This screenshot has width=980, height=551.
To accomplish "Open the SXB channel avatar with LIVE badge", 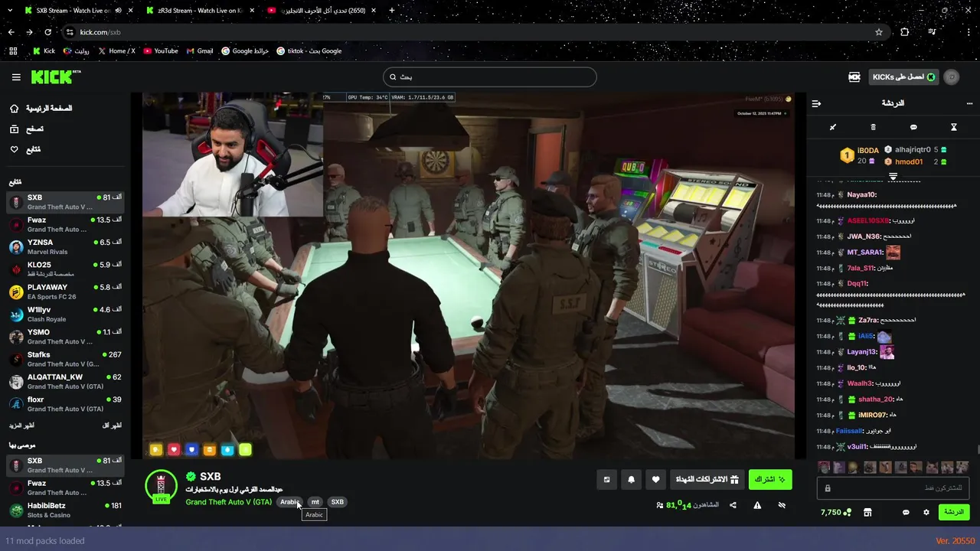I will pyautogui.click(x=161, y=487).
